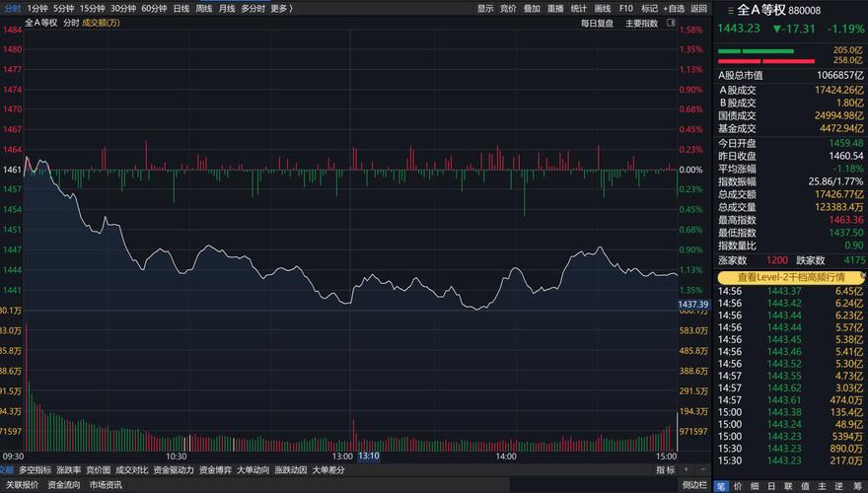
Task: Click the 13:10 time marker on the axis
Action: pos(369,456)
